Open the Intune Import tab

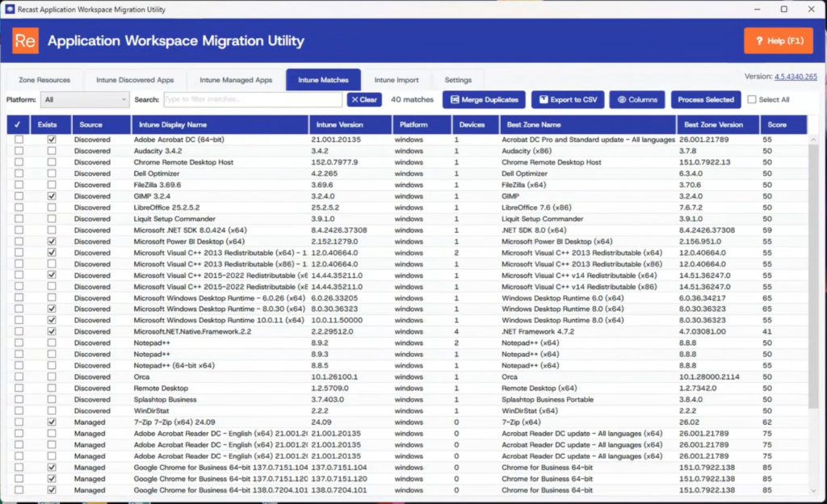(396, 80)
